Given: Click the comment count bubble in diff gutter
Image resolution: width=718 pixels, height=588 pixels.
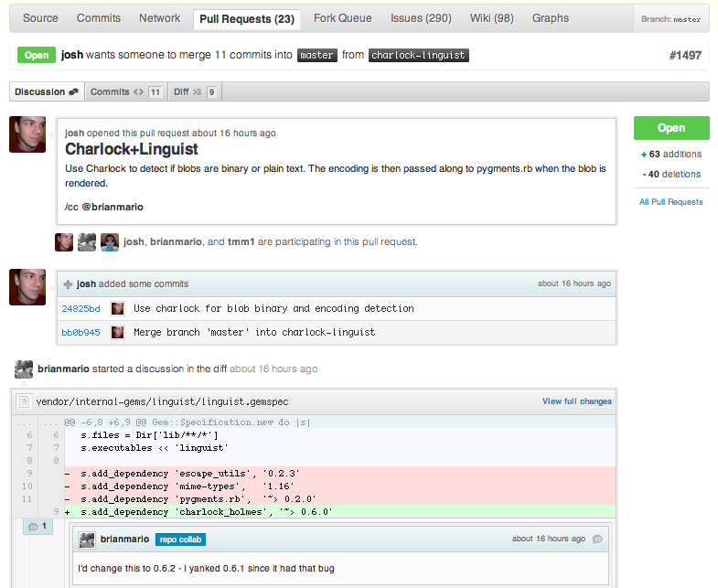Looking at the screenshot, I should (x=38, y=527).
